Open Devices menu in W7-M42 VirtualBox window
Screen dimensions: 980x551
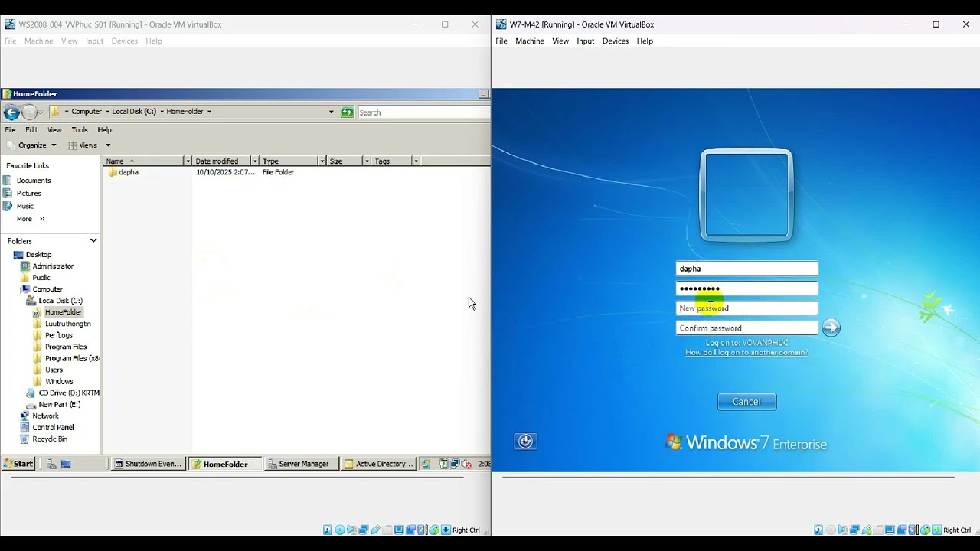[616, 41]
